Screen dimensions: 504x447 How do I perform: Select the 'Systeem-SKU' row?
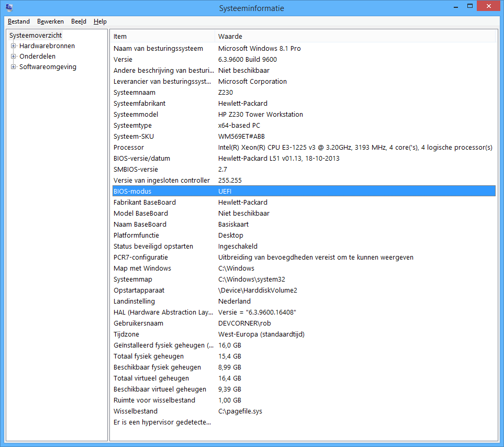304,137
